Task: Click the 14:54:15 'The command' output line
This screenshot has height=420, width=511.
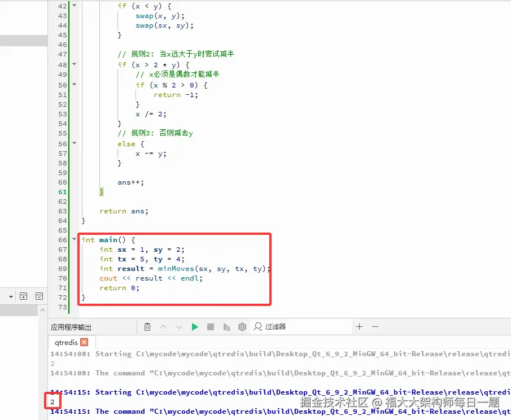Action: pos(280,412)
